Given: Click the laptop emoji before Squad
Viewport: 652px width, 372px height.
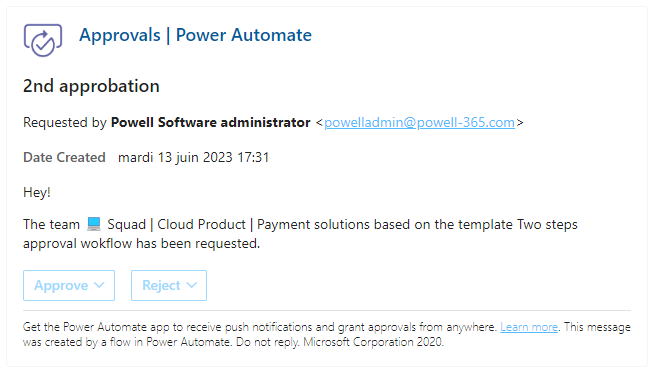Looking at the screenshot, I should pyautogui.click(x=94, y=224).
